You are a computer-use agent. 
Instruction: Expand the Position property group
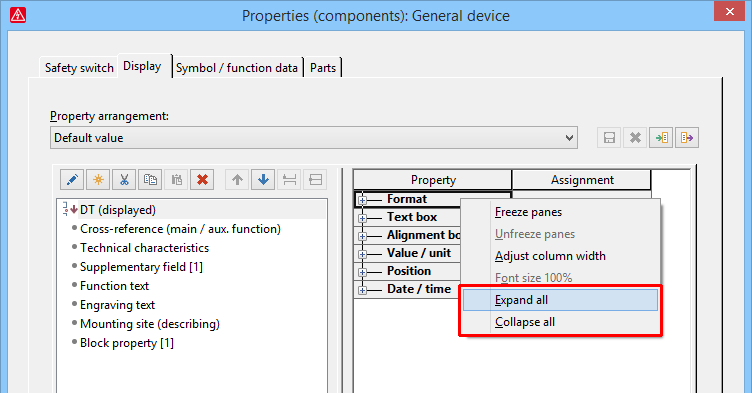tap(363, 272)
